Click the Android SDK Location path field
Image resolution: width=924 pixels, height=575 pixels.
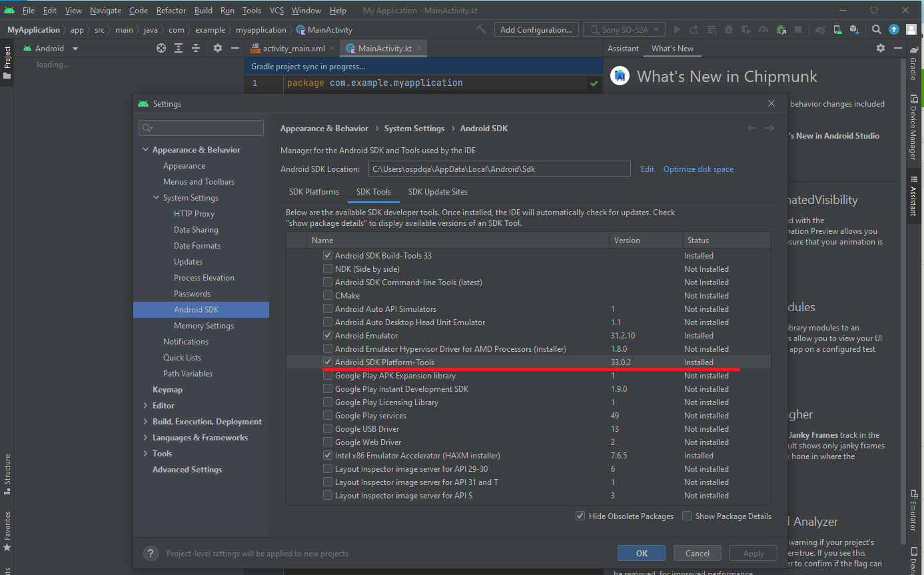pos(500,169)
